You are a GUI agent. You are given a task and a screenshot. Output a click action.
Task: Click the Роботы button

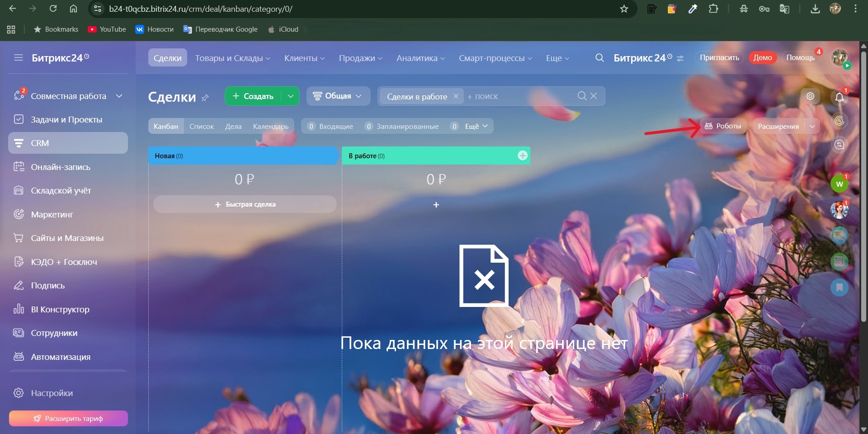tap(723, 126)
